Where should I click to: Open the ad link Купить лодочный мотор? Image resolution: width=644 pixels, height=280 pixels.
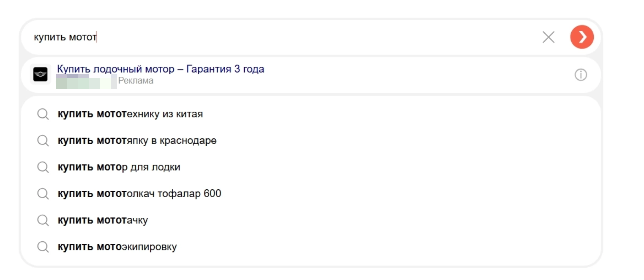pyautogui.click(x=160, y=69)
